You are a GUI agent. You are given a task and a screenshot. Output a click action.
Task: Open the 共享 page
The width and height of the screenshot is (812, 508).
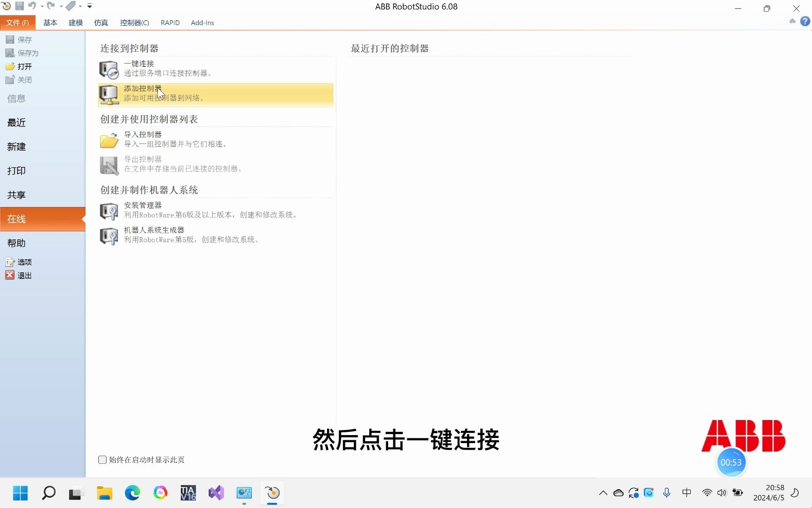[16, 195]
